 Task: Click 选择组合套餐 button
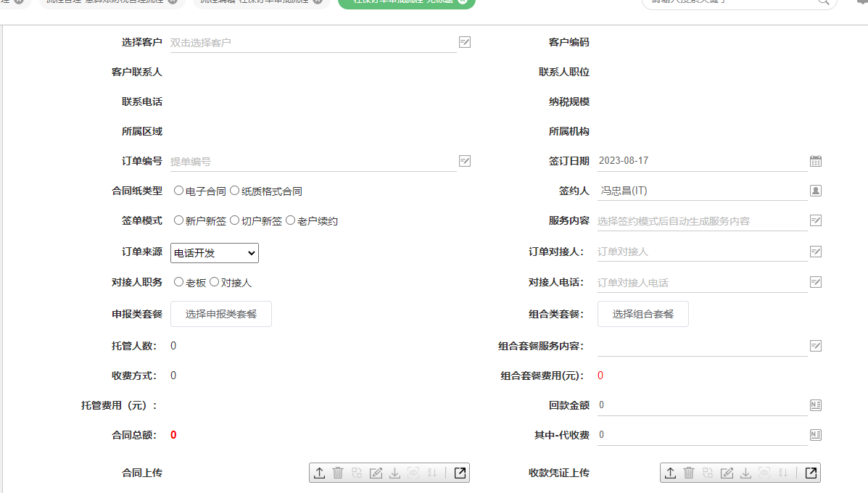pyautogui.click(x=643, y=314)
